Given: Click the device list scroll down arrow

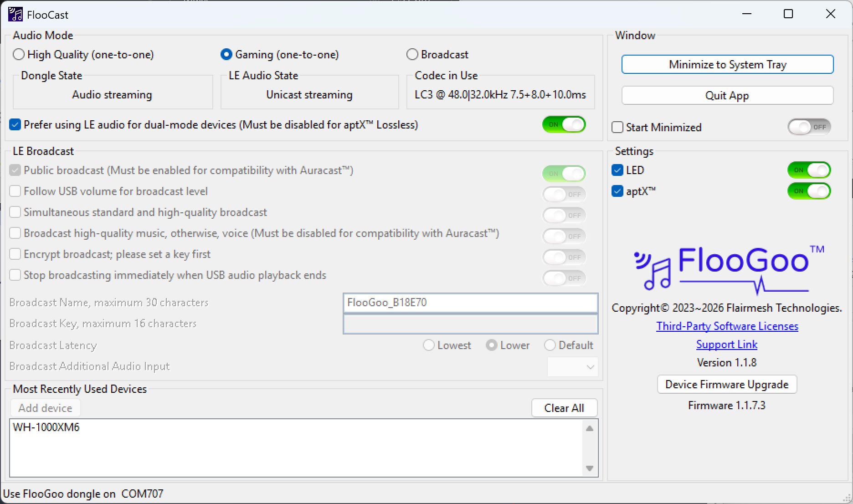Looking at the screenshot, I should 590,468.
